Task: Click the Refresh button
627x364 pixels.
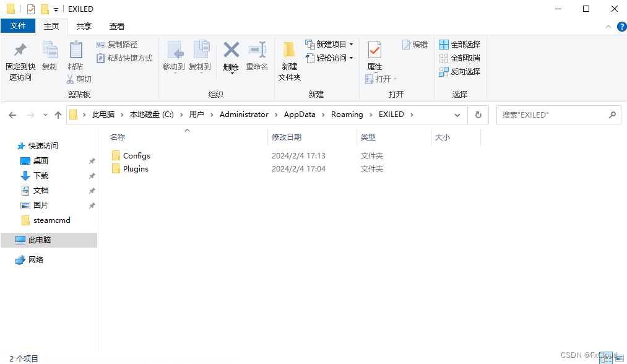Action: [x=478, y=115]
